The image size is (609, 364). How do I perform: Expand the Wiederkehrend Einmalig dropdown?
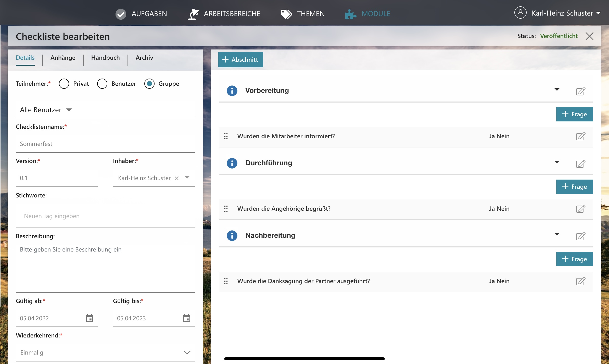[187, 353]
